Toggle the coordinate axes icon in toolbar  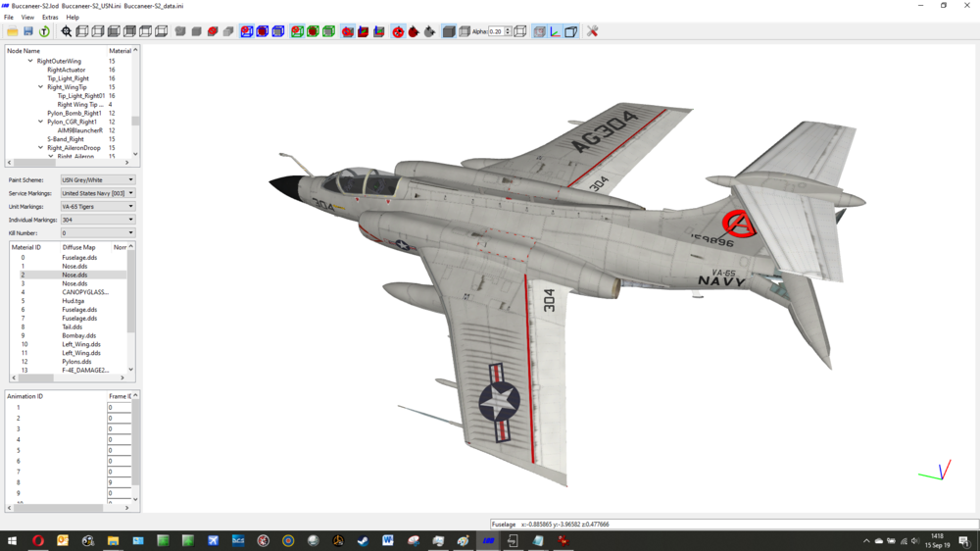(555, 31)
